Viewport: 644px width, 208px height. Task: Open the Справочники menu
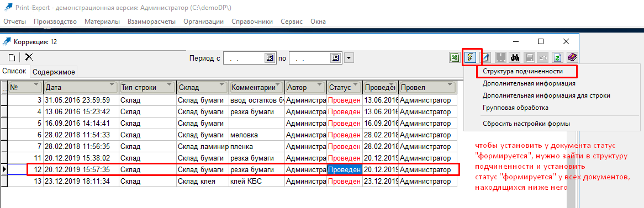[252, 22]
